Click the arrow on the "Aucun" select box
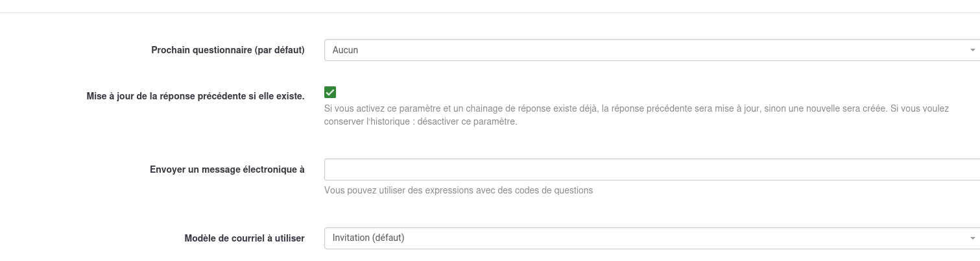 [x=972, y=50]
